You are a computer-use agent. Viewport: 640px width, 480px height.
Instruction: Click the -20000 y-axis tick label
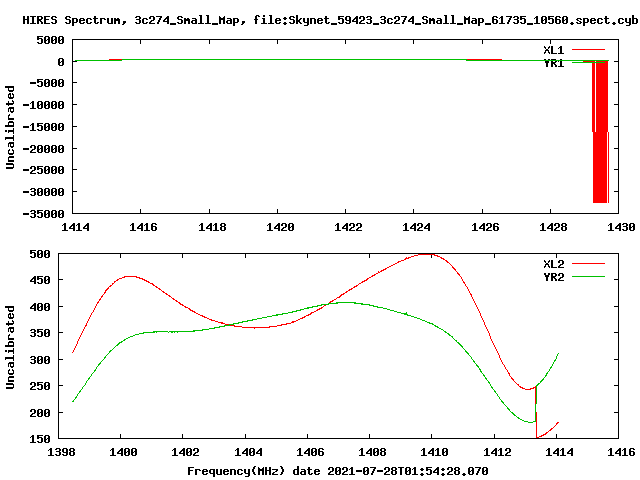pyautogui.click(x=43, y=149)
